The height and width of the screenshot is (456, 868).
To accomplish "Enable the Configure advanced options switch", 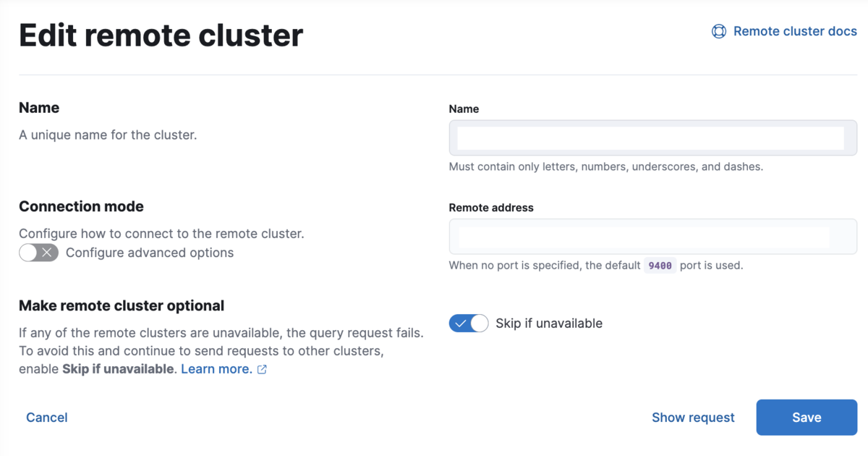I will [38, 253].
